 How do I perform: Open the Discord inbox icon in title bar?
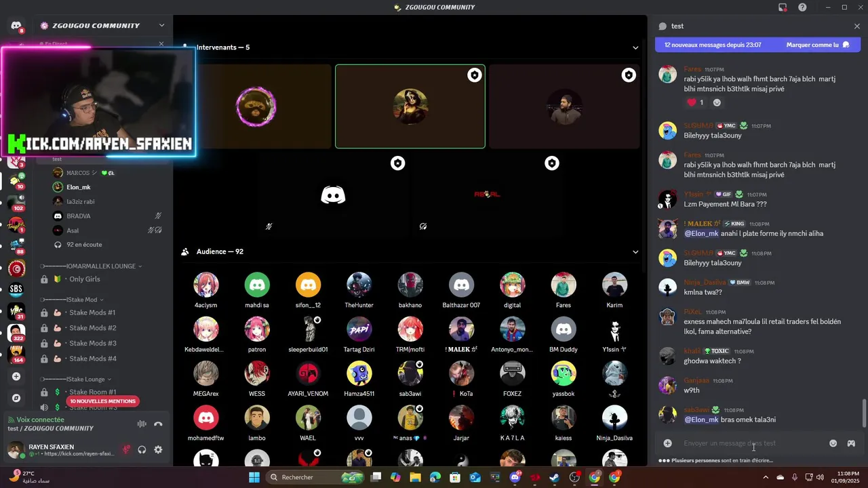[783, 7]
